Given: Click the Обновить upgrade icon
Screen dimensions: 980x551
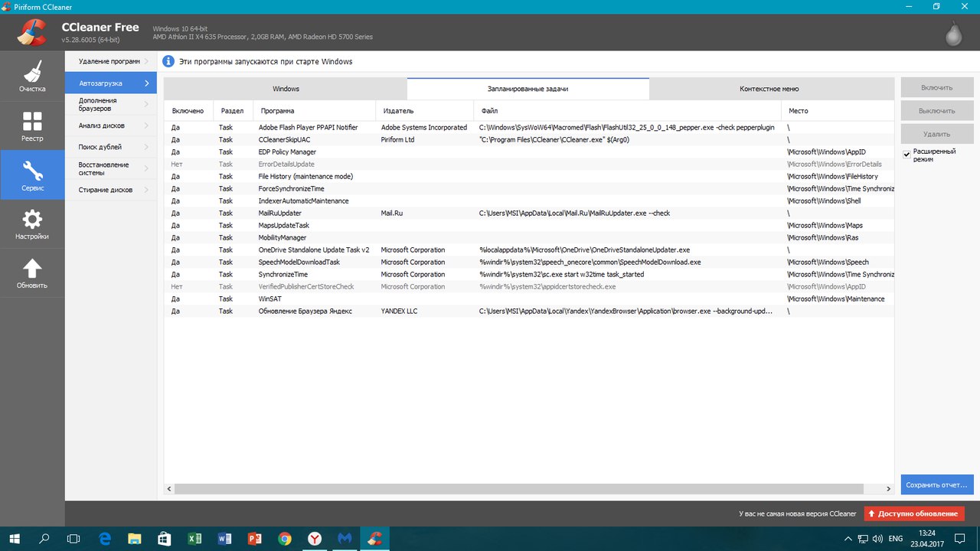Looking at the screenshot, I should [x=32, y=273].
